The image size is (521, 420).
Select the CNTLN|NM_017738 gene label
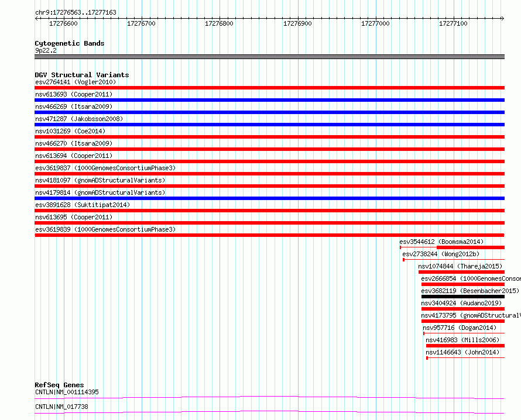pos(61,407)
